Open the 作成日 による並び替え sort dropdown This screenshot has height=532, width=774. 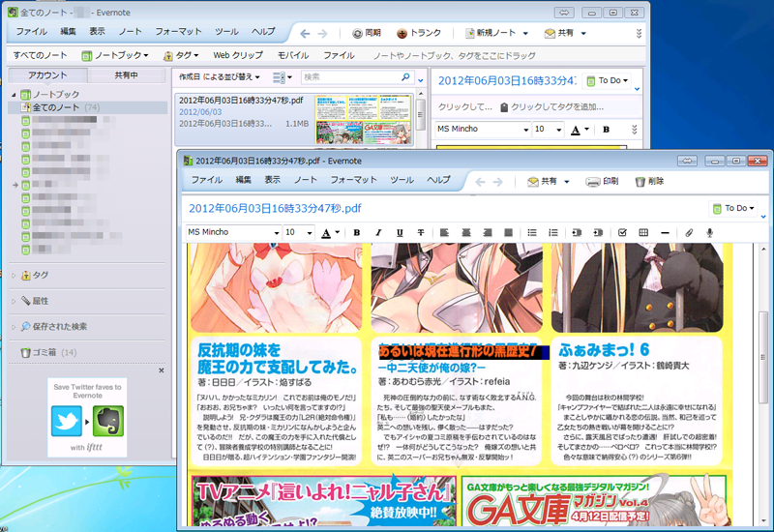pos(221,76)
